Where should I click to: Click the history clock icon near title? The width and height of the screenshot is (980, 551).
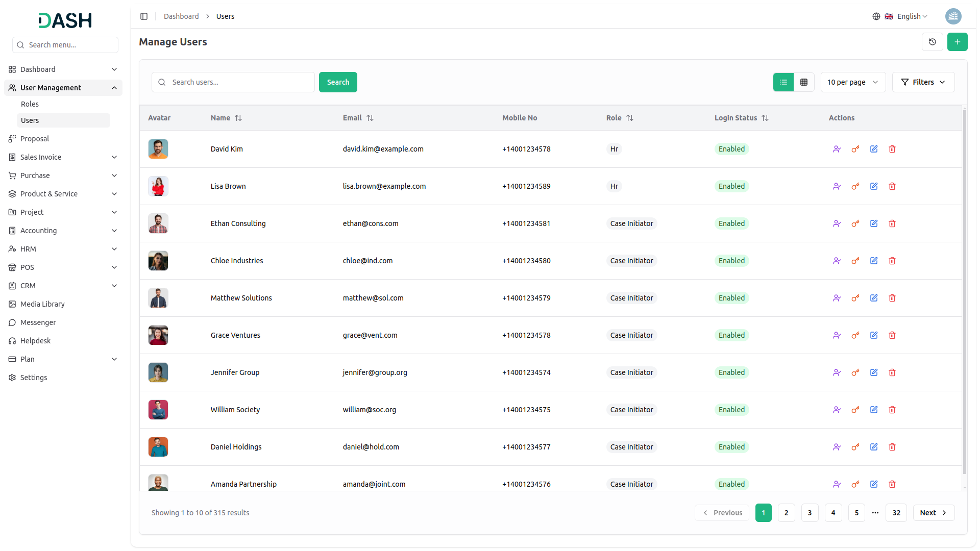click(932, 42)
